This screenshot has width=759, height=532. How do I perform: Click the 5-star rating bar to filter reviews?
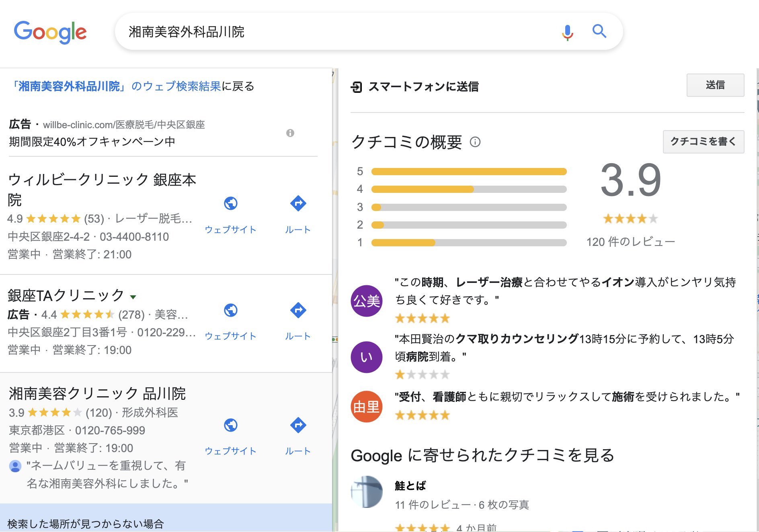click(x=468, y=171)
